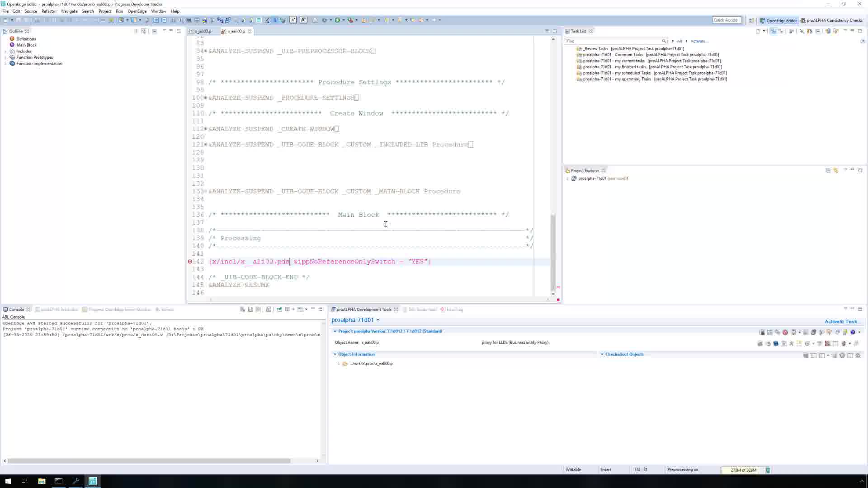Click blue help icon in Development Tools toolbar
The width and height of the screenshot is (868, 488).
tap(853, 332)
